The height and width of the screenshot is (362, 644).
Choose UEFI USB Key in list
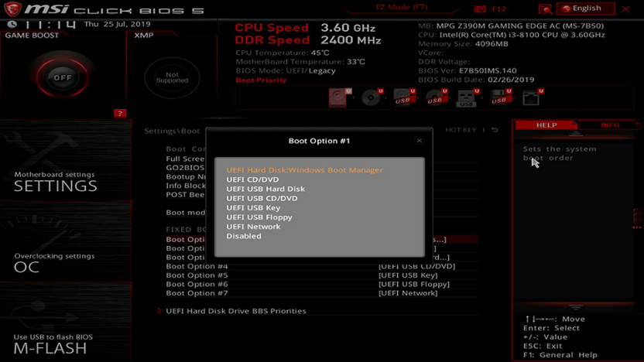(253, 207)
